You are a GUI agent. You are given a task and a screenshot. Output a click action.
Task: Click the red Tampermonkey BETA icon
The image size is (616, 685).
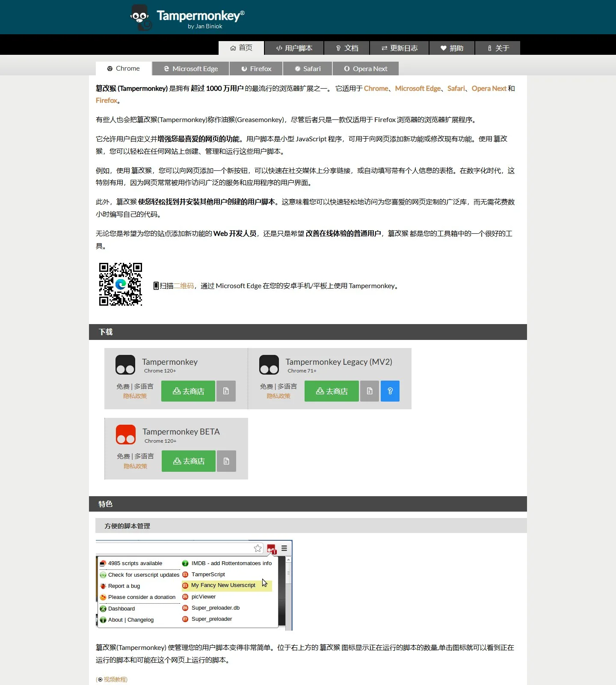(x=126, y=435)
